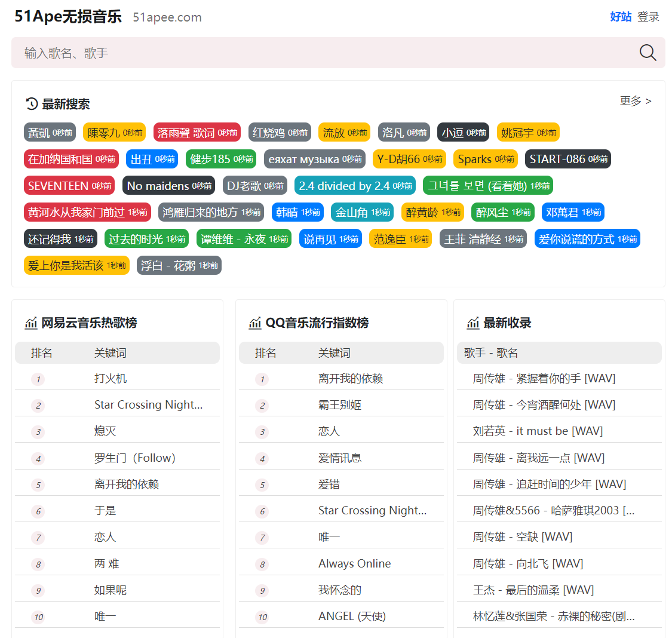Select the red SEVENTEEN search tag
Screen dimensions: 672x638
point(69,186)
